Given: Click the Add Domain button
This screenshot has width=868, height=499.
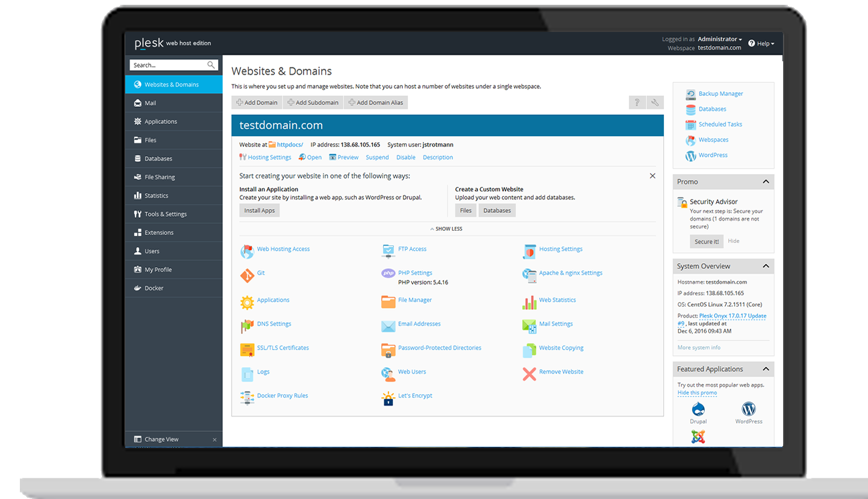Looking at the screenshot, I should 257,102.
